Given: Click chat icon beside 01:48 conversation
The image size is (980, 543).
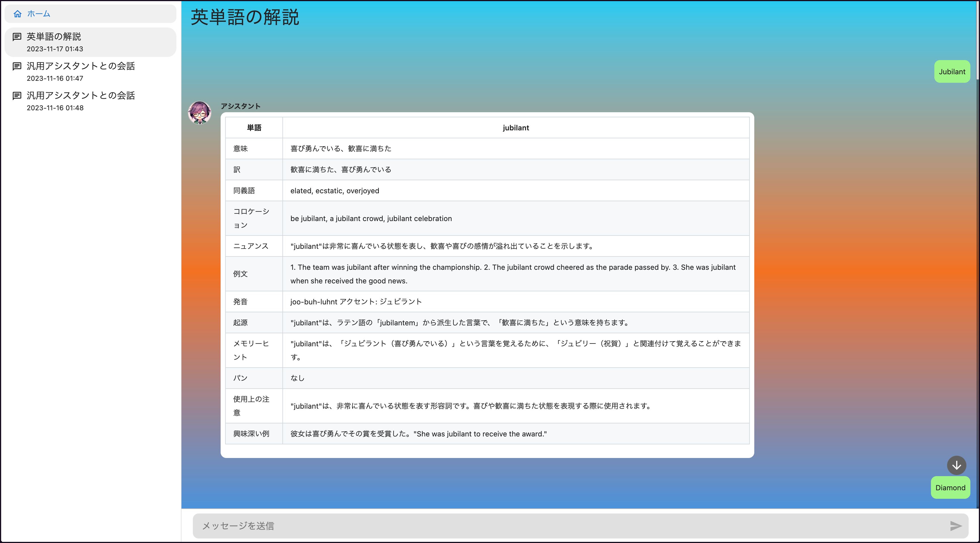Looking at the screenshot, I should [17, 96].
